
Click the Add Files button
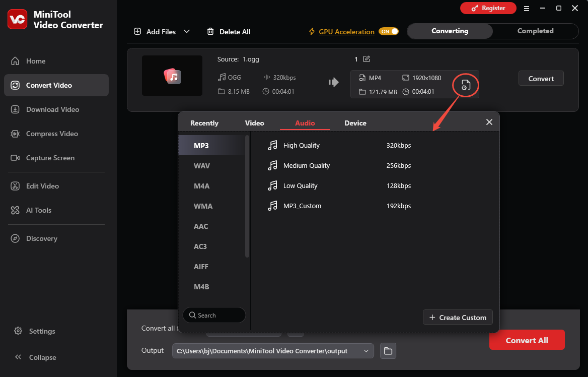pyautogui.click(x=155, y=32)
